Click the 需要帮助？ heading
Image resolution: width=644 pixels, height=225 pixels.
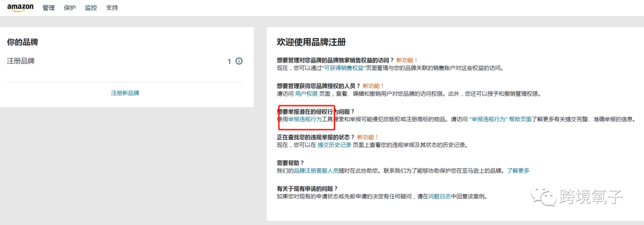pos(291,163)
